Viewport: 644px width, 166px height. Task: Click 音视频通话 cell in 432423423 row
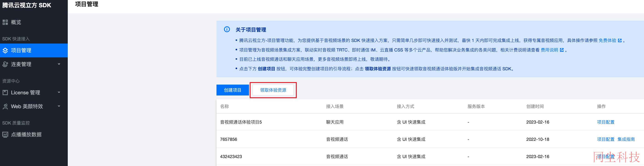pyautogui.click(x=337, y=156)
